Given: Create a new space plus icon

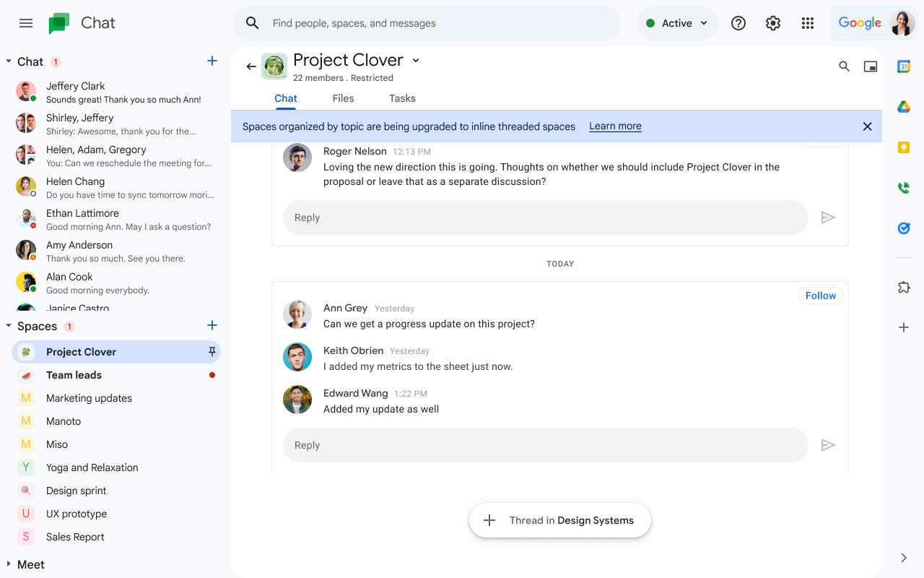Looking at the screenshot, I should pyautogui.click(x=212, y=326).
